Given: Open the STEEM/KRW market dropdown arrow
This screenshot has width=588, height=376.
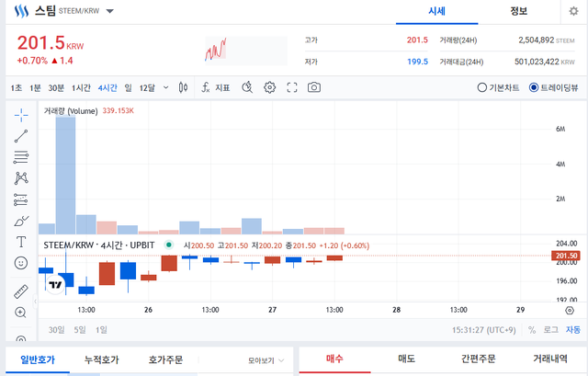Looking at the screenshot, I should coord(110,11).
